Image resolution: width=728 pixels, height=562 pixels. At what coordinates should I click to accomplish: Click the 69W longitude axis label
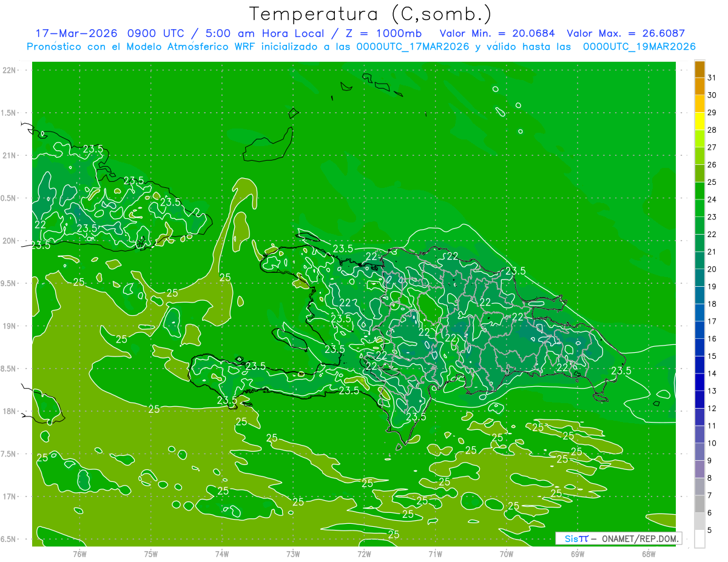click(577, 554)
